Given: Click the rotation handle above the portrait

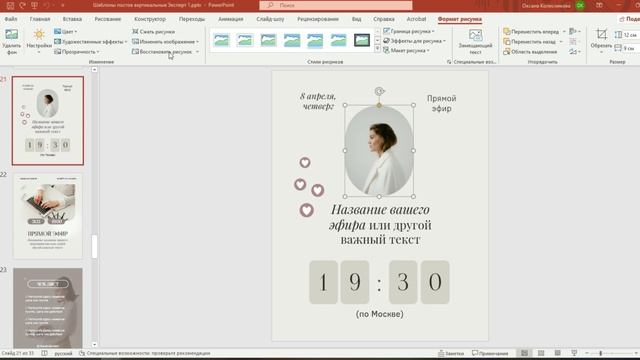Looking at the screenshot, I should (380, 91).
